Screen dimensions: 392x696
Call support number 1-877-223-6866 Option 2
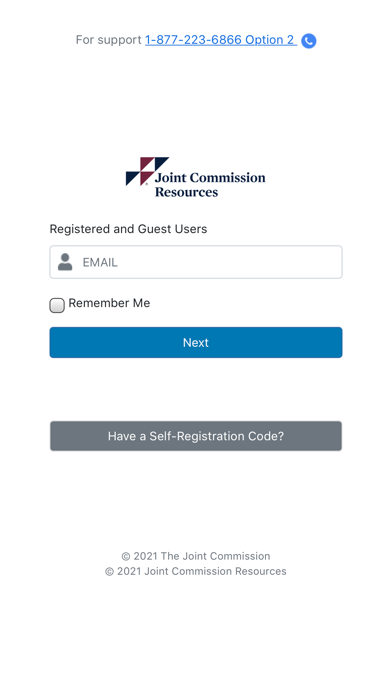click(x=221, y=40)
